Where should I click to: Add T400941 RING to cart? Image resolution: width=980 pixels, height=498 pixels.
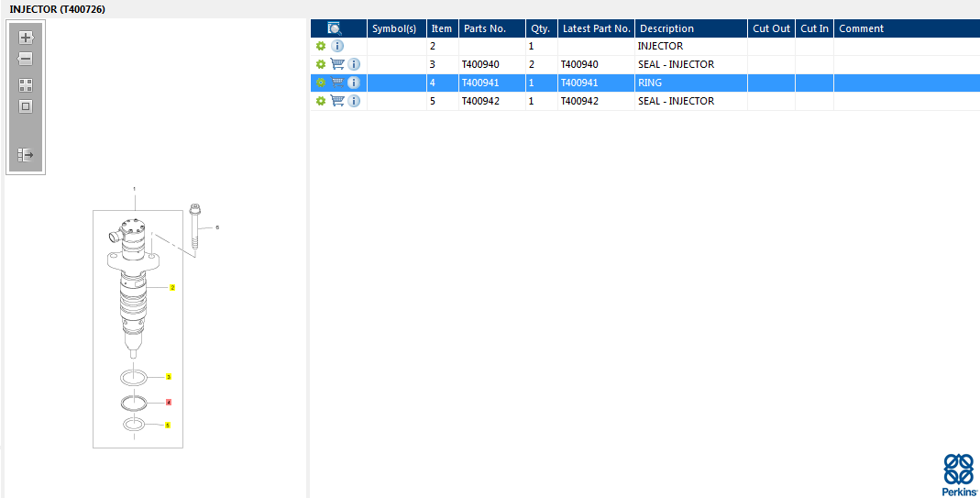[337, 82]
